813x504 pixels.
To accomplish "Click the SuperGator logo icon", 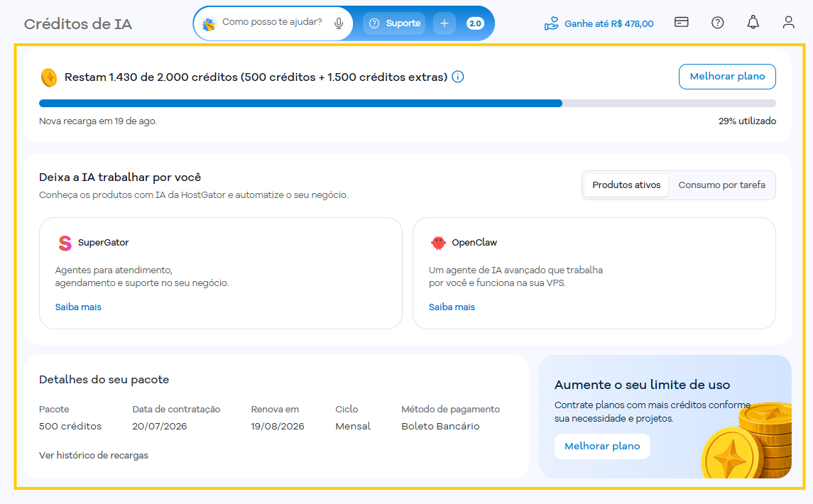I will (x=65, y=243).
